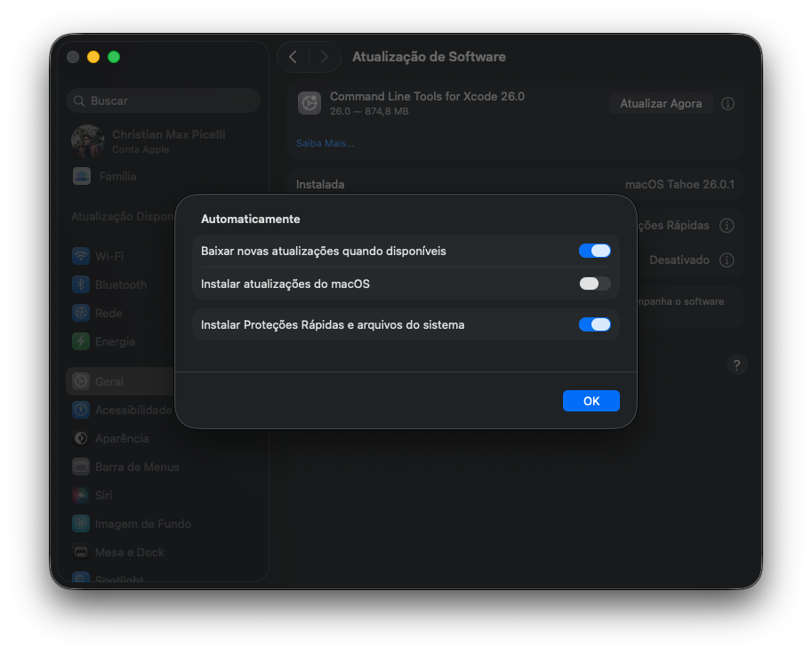Click info icon beside Desativado

click(x=727, y=260)
